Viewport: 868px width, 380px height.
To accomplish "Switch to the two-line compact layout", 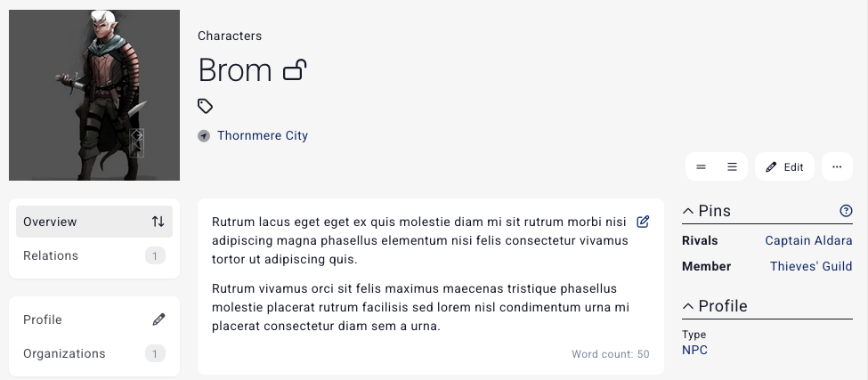I will tap(701, 166).
